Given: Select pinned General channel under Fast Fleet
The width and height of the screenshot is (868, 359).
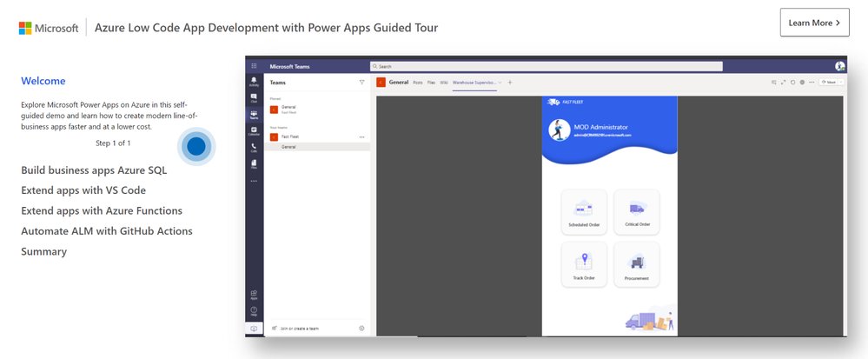Looking at the screenshot, I should (x=317, y=110).
